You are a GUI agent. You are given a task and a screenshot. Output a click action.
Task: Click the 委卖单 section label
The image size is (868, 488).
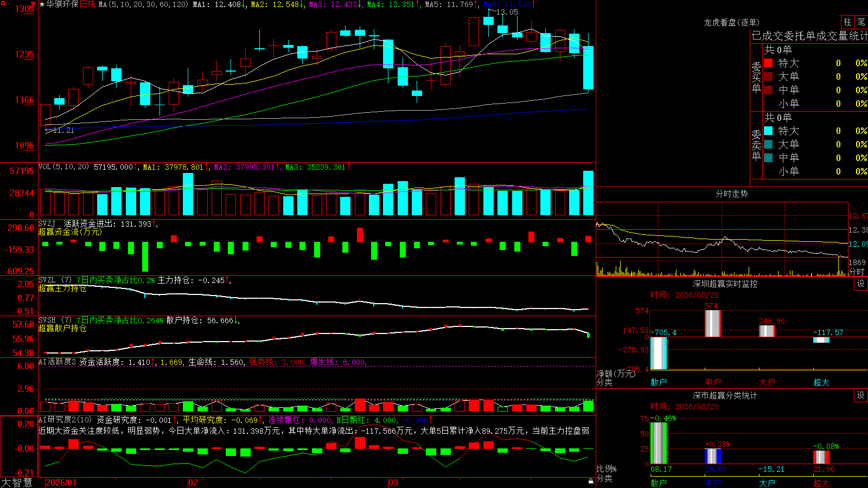click(x=756, y=145)
